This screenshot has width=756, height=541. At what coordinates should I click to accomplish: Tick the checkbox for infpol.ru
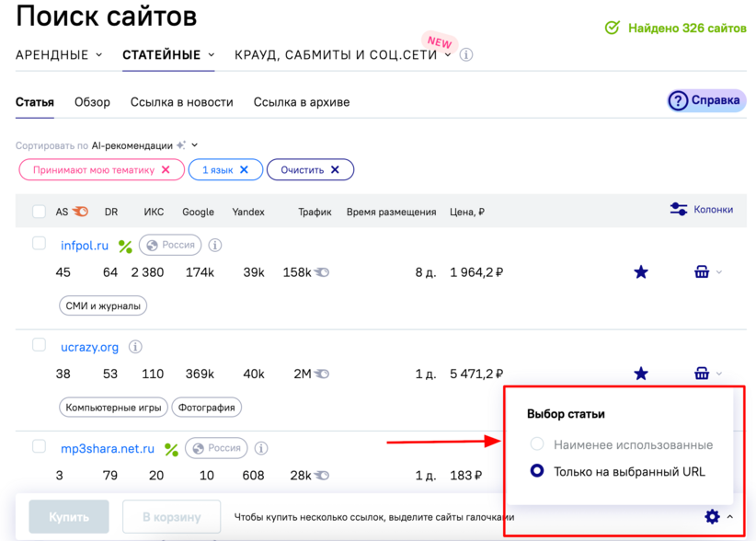tap(39, 244)
